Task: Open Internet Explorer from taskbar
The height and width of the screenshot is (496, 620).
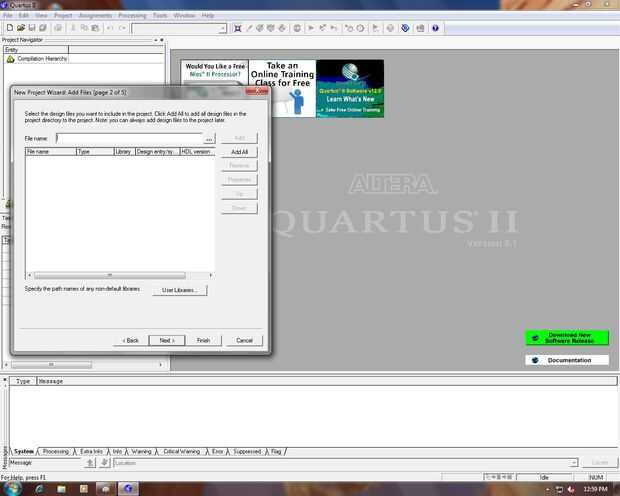Action: (39, 489)
